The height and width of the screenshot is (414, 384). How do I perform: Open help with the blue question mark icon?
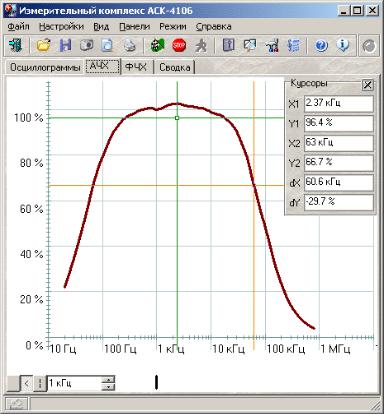[x=321, y=45]
